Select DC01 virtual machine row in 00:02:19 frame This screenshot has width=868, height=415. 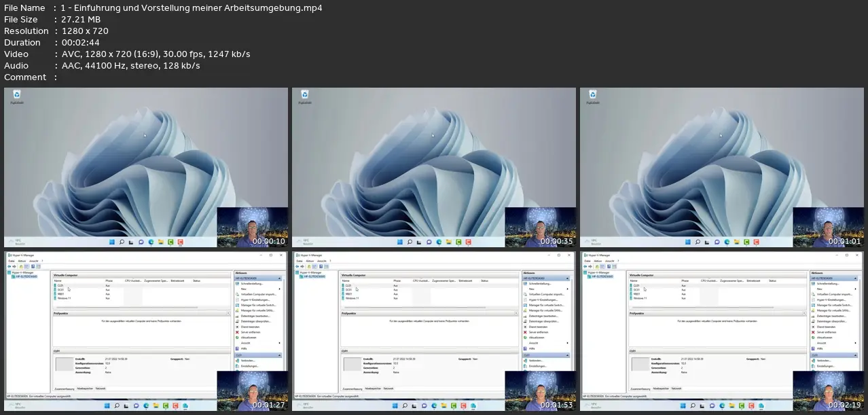pos(719,289)
